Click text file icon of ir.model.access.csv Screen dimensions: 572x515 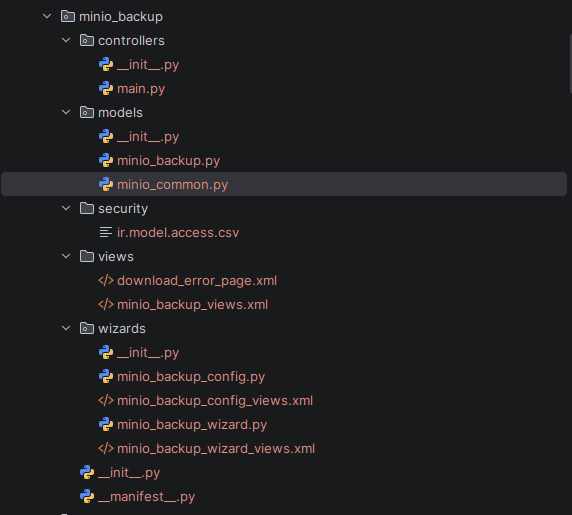coord(106,232)
